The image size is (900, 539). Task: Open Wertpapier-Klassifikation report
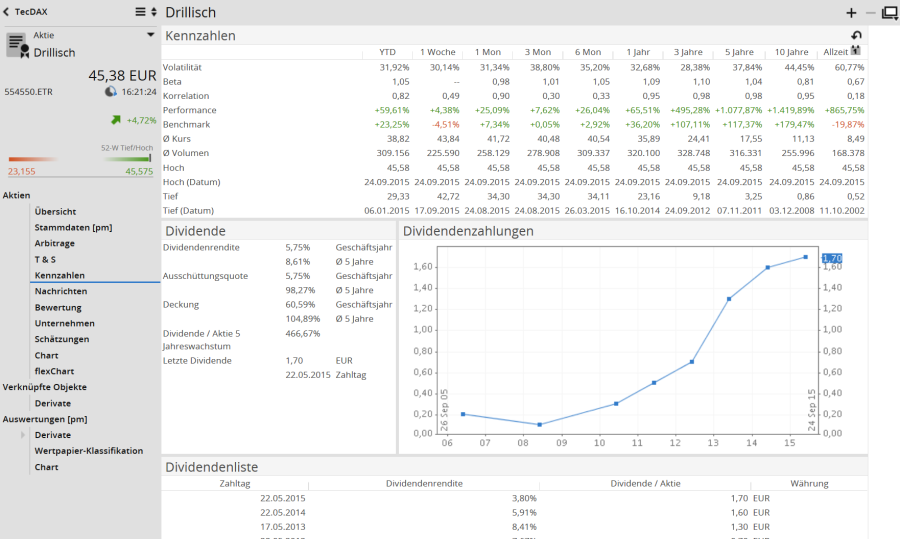(88, 451)
